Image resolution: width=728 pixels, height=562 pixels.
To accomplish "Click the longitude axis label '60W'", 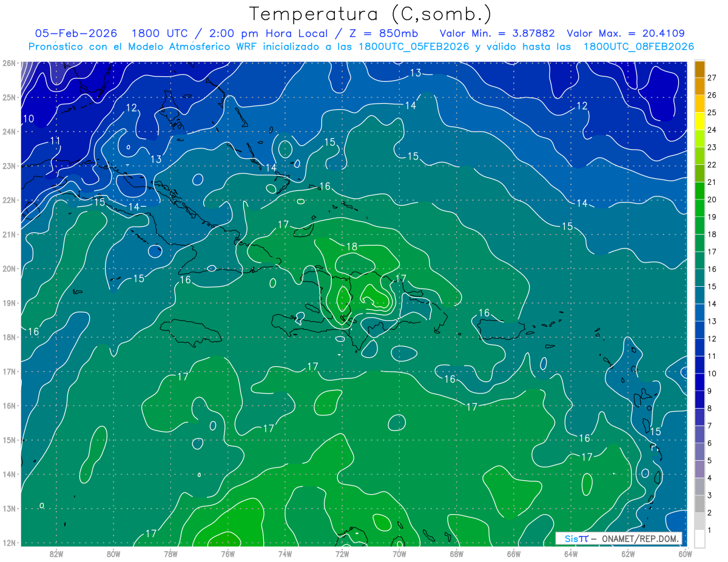I will click(685, 554).
